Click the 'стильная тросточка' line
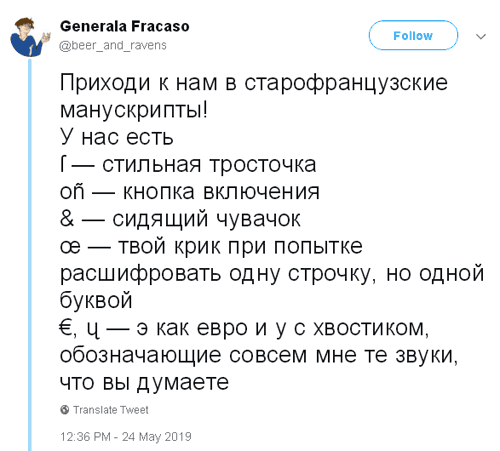 tap(188, 164)
